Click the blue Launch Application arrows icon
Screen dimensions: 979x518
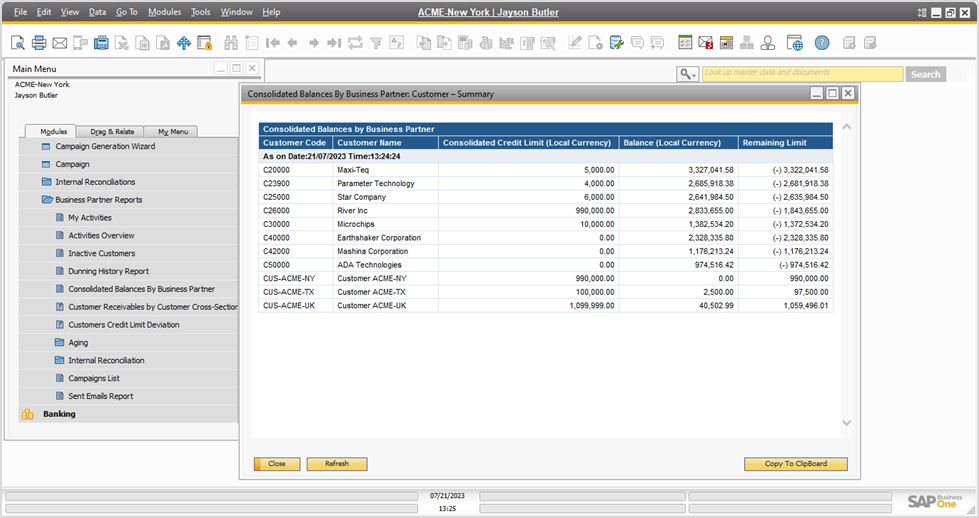tap(184, 43)
